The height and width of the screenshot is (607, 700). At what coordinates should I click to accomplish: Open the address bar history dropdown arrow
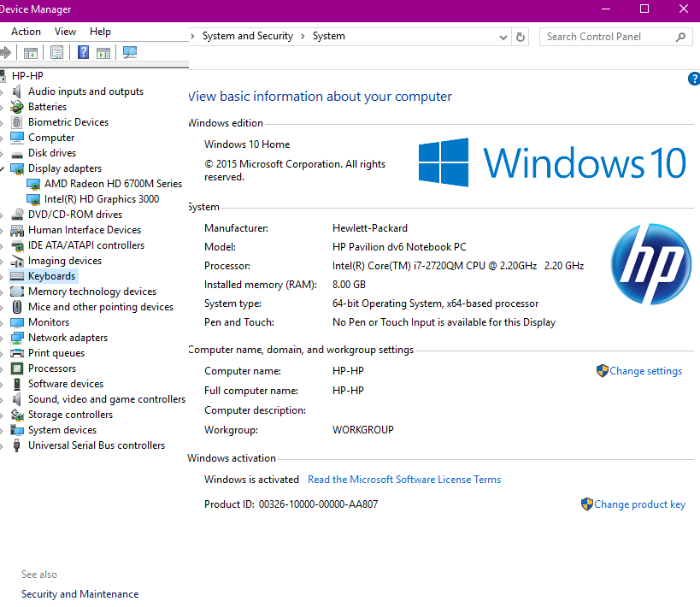coord(503,37)
